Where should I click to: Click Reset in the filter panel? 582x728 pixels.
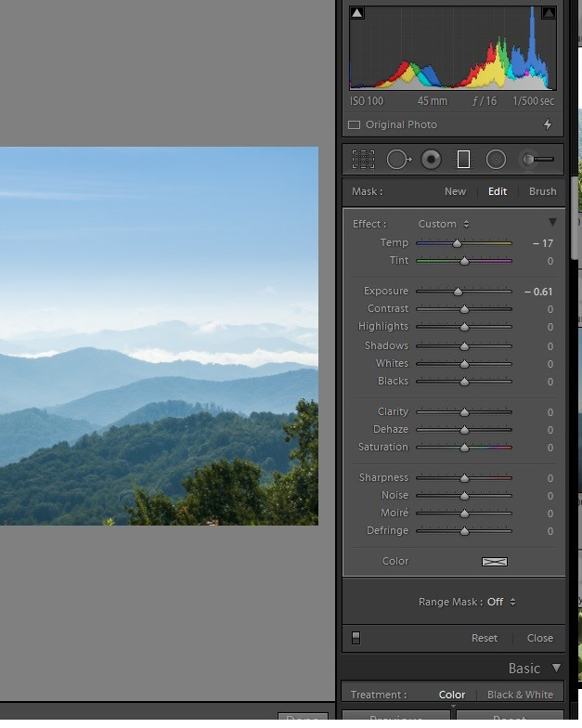485,638
